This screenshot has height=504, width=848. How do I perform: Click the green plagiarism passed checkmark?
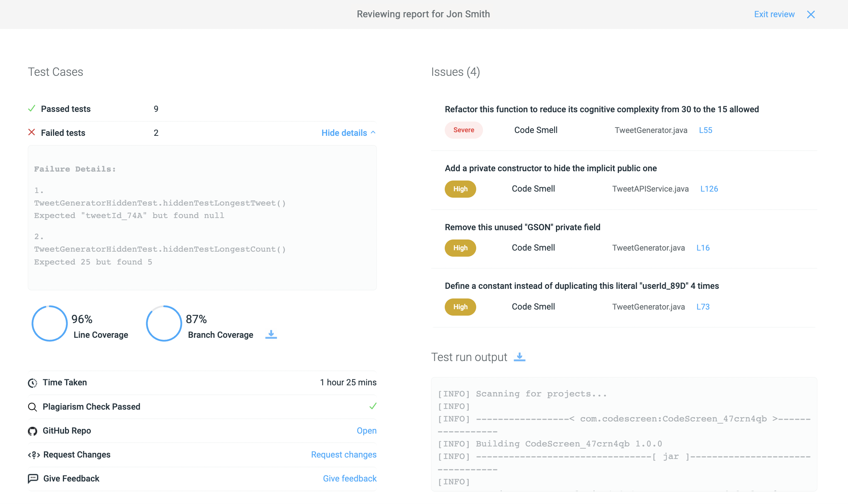(x=373, y=406)
